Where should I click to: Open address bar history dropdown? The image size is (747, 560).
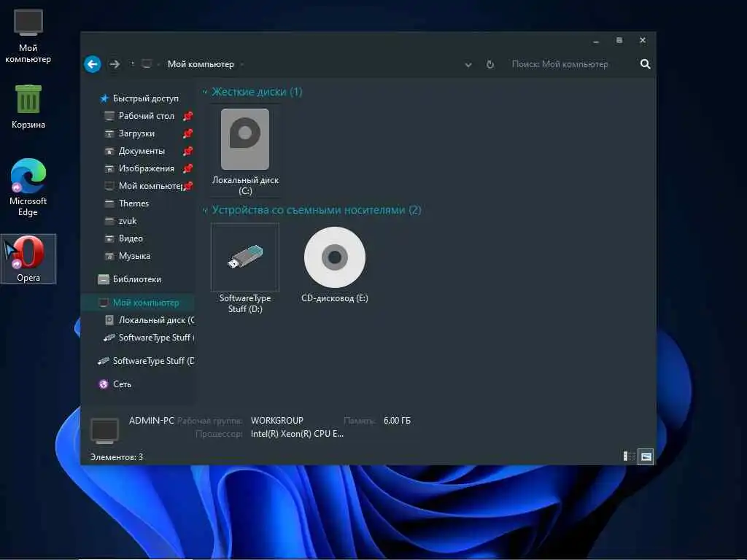point(468,65)
